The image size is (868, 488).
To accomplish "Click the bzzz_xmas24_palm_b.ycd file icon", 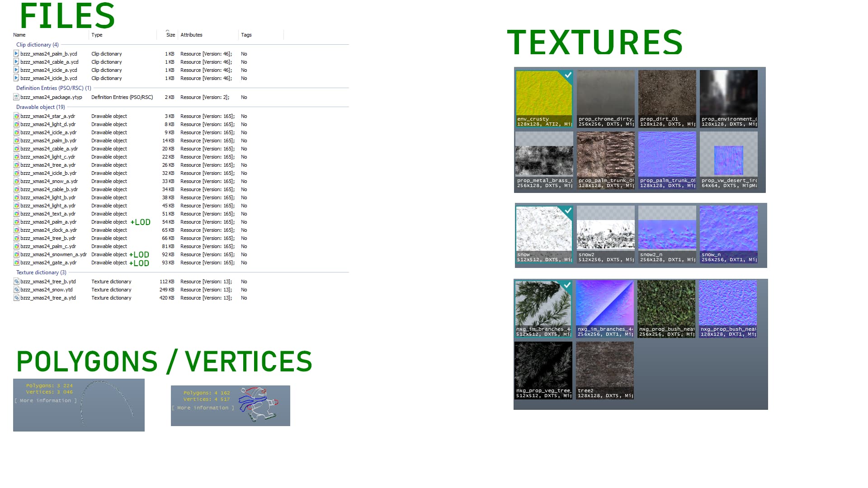I will [16, 54].
